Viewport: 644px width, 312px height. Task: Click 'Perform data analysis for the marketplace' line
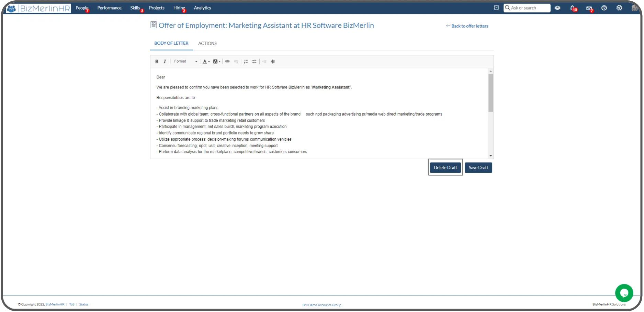pyautogui.click(x=232, y=152)
